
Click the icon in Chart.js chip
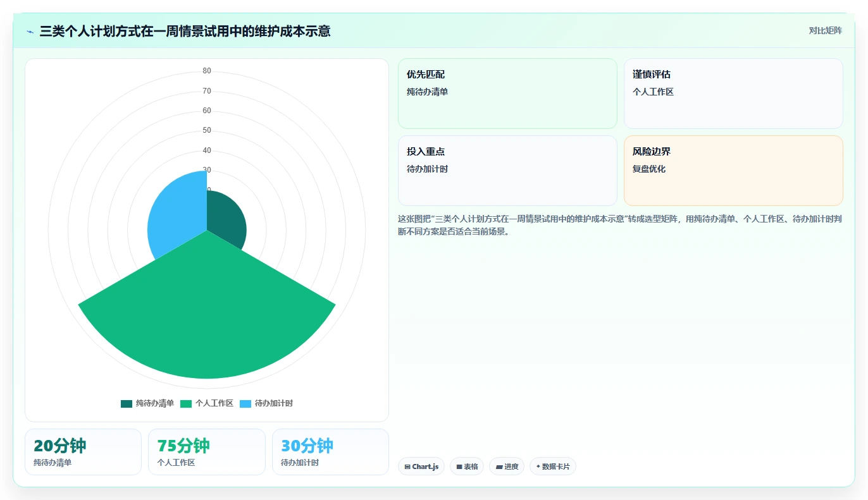click(x=407, y=467)
